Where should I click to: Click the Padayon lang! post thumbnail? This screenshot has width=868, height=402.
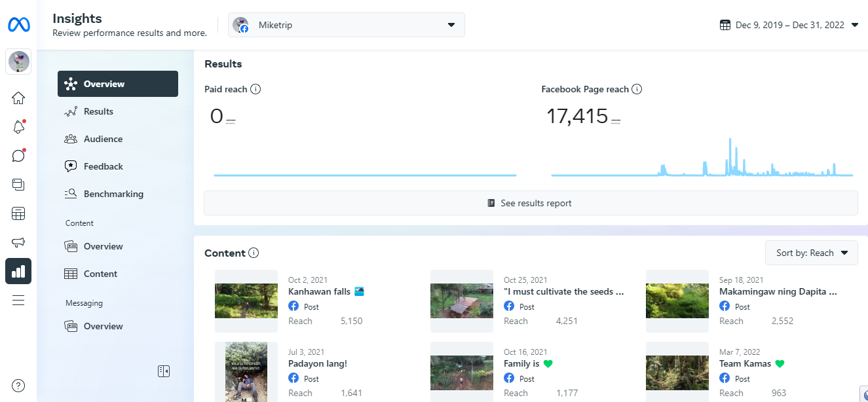click(x=246, y=371)
